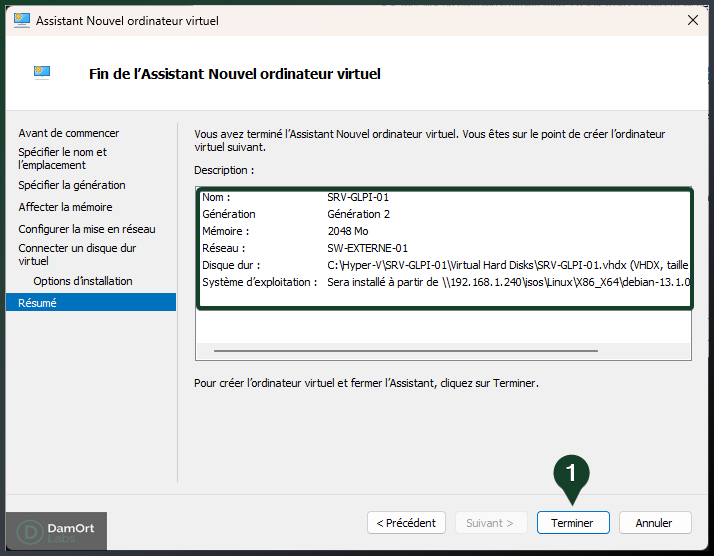Click the horizontal scrollbar of the description box
Screen dimensions: 714x556
click(x=405, y=351)
